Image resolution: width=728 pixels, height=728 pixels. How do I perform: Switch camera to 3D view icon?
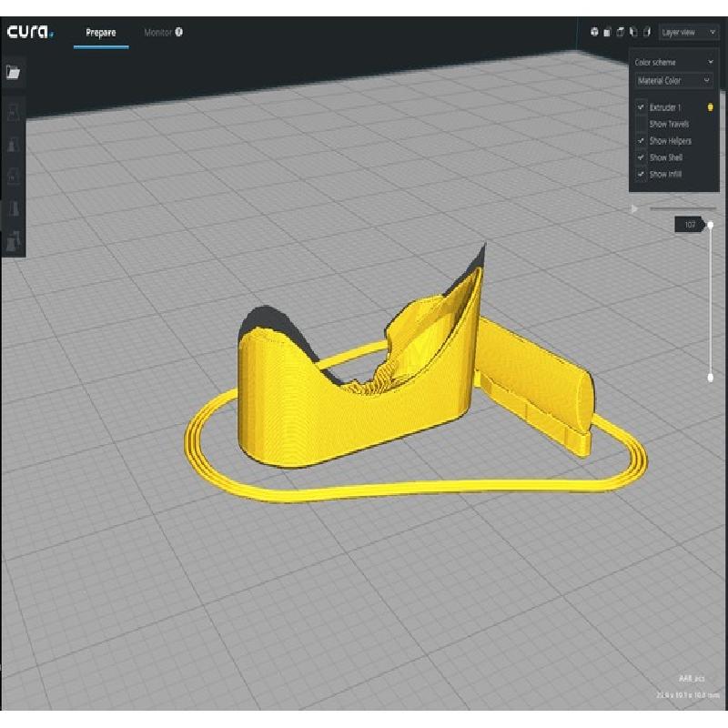tap(594, 32)
